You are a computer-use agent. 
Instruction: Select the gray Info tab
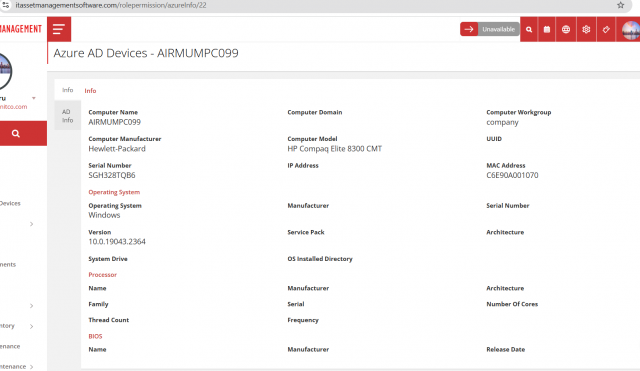tap(68, 90)
